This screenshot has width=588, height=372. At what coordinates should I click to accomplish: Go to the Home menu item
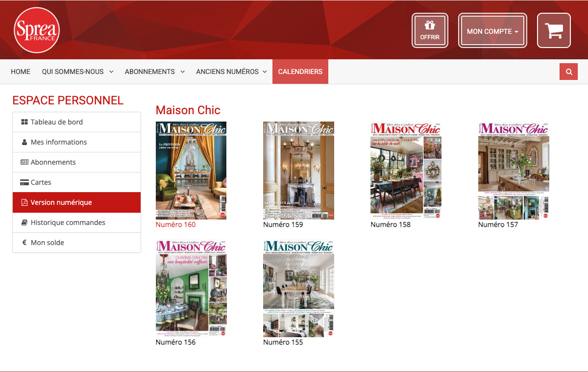[21, 72]
